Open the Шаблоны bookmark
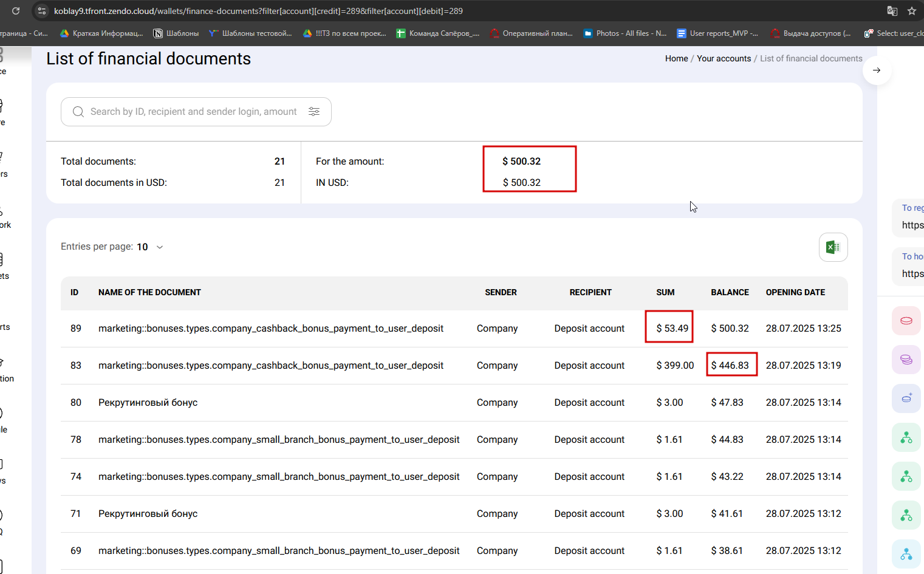This screenshot has width=924, height=574. click(x=176, y=33)
